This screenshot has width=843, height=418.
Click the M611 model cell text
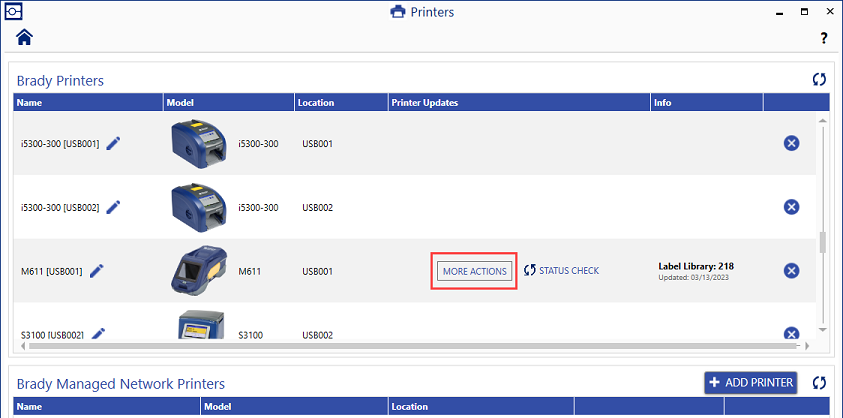(x=249, y=272)
